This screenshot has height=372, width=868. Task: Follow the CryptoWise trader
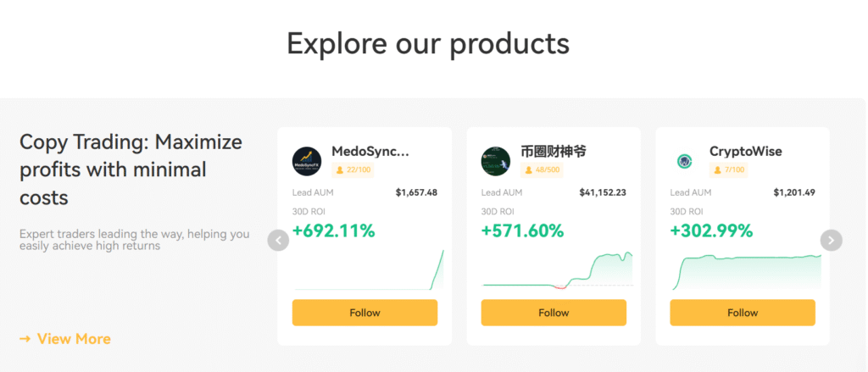[x=743, y=313]
